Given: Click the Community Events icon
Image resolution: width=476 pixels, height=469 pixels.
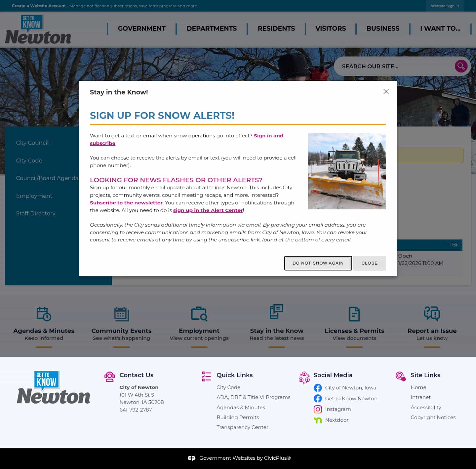Looking at the screenshot, I should (121, 314).
